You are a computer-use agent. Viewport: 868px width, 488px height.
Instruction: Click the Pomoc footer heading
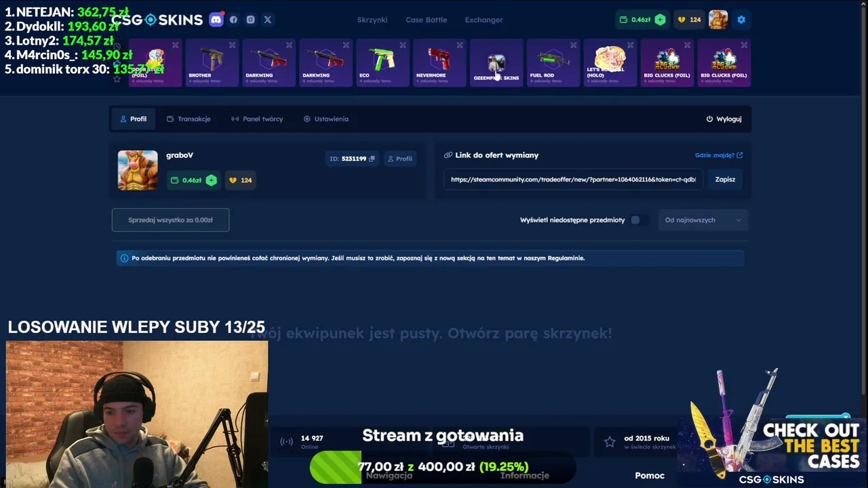[650, 475]
